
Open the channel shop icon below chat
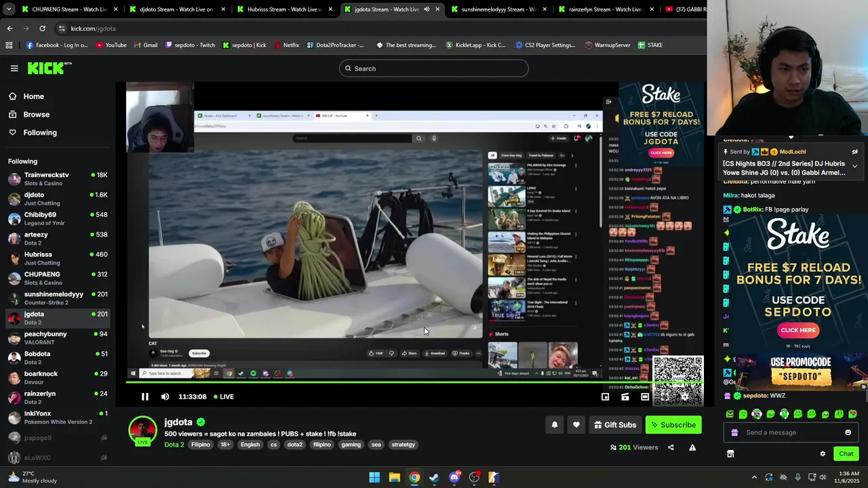[730, 454]
